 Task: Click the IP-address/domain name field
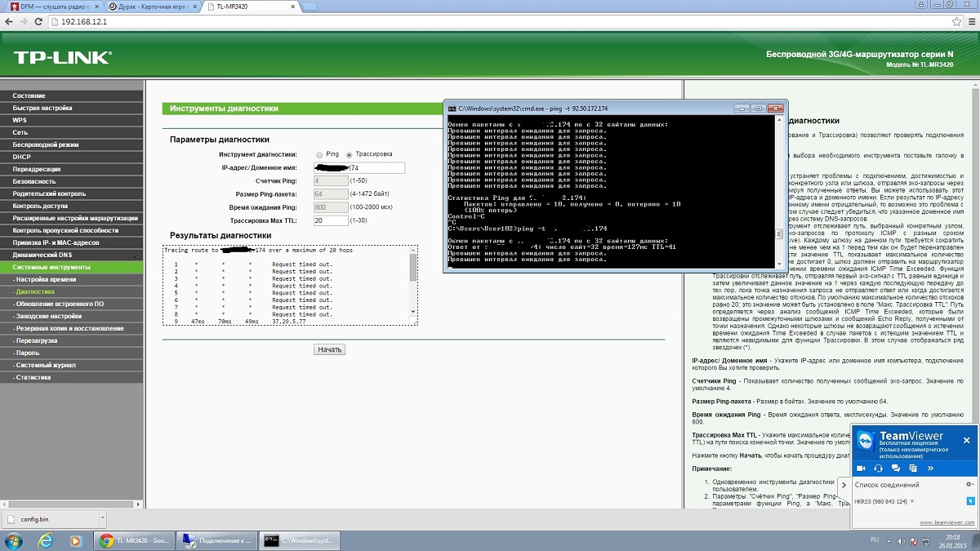[359, 167]
